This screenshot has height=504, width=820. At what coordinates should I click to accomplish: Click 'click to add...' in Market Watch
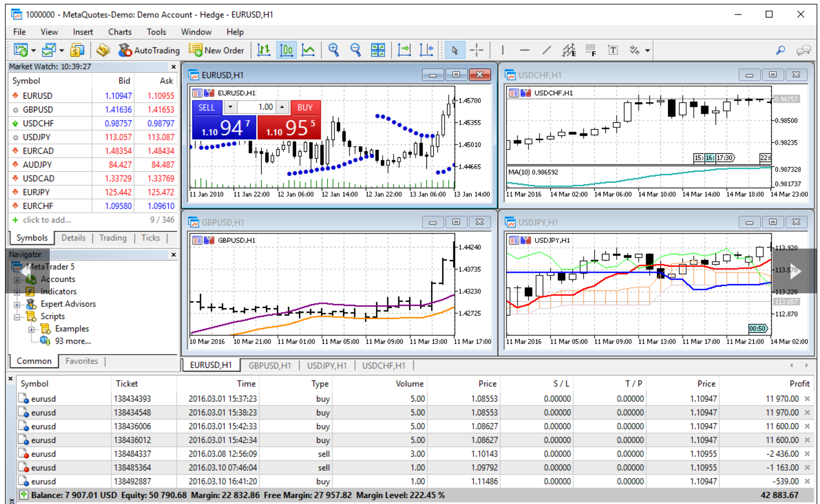(x=47, y=220)
